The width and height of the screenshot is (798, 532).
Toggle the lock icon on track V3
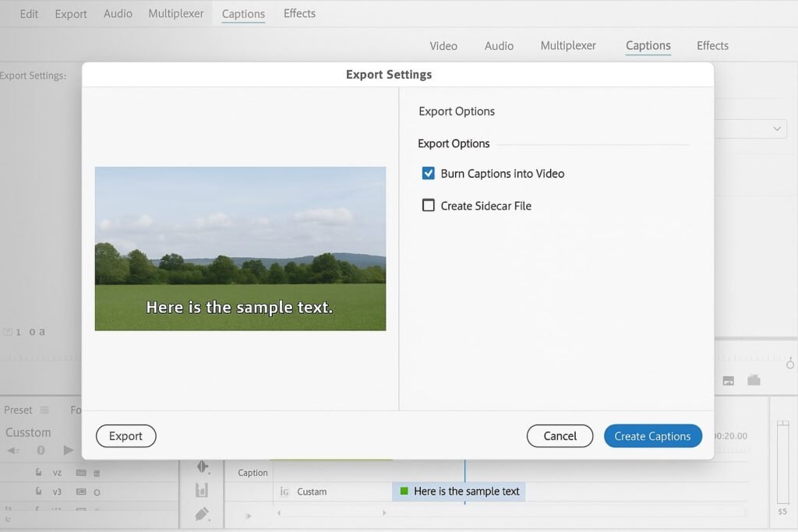pyautogui.click(x=38, y=492)
